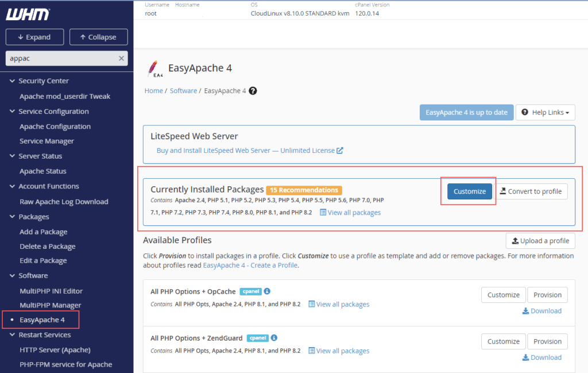
Task: Click the external link icon after Unlimited License
Action: pos(340,151)
